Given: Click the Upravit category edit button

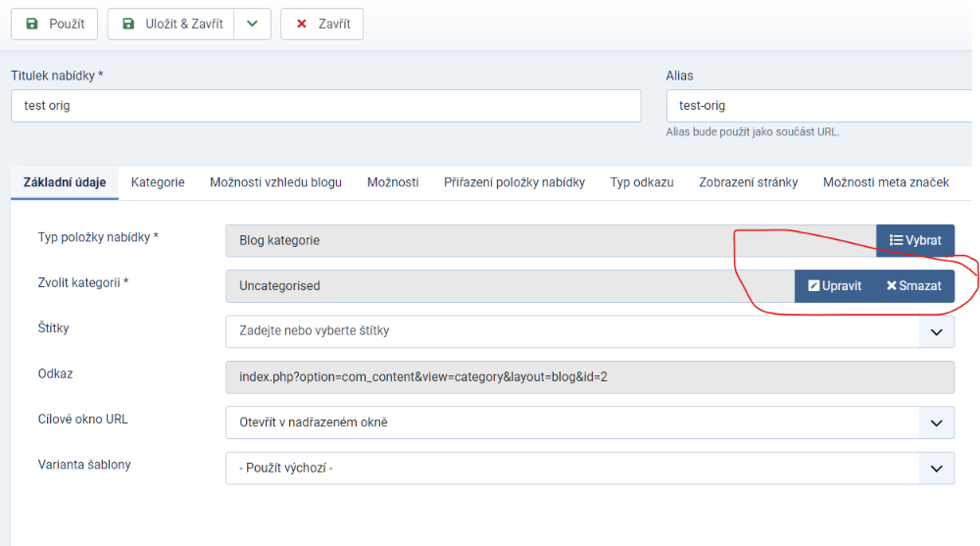Looking at the screenshot, I should click(x=834, y=286).
